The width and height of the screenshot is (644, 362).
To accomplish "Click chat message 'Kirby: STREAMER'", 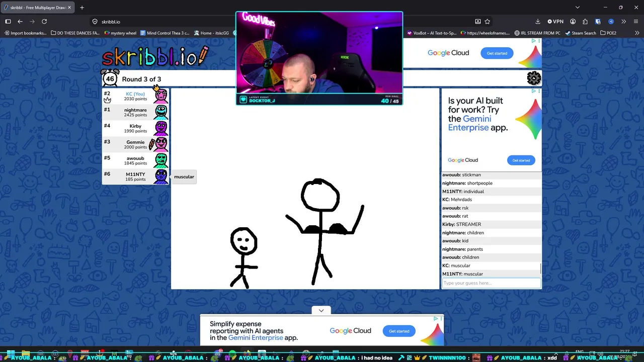I will coord(461,224).
